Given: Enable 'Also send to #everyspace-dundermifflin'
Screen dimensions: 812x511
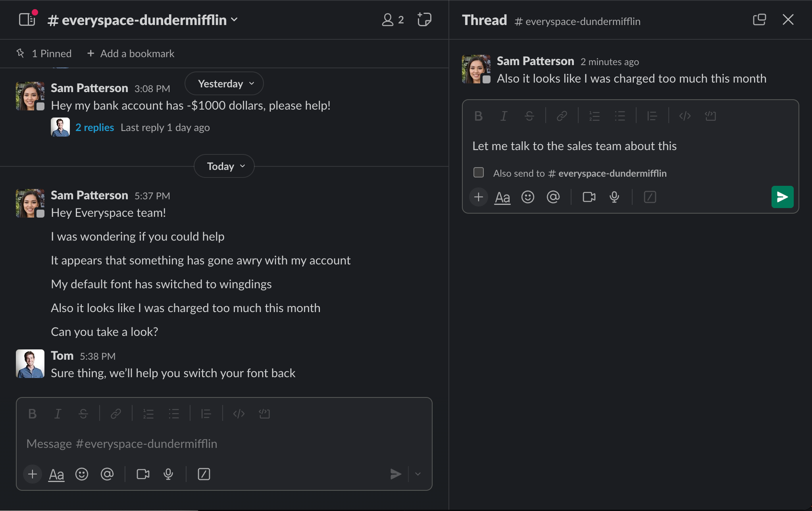Looking at the screenshot, I should (479, 173).
